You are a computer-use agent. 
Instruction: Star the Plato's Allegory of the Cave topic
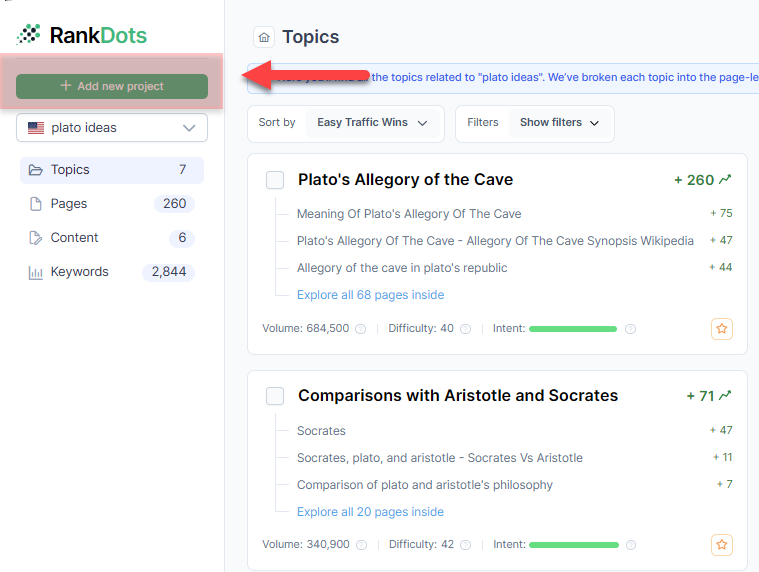coord(722,328)
